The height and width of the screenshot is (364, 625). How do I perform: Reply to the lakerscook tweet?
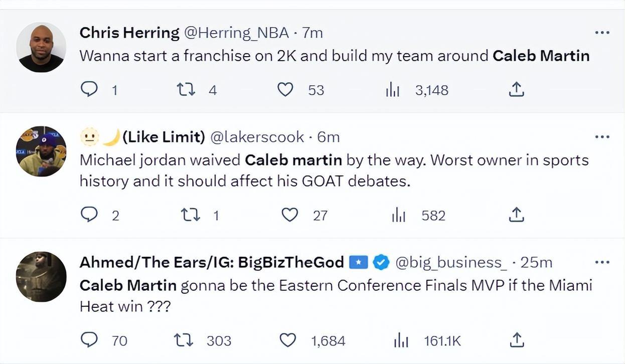tap(89, 215)
